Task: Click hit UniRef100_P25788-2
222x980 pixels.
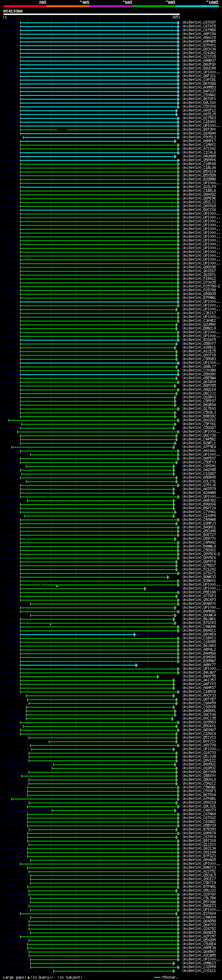Action: tap(201, 286)
